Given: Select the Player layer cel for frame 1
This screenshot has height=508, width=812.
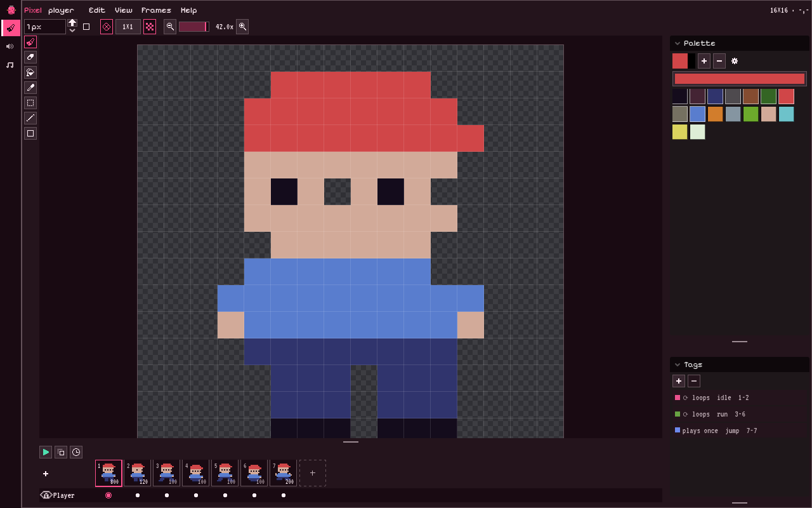Looking at the screenshot, I should click(x=108, y=495).
